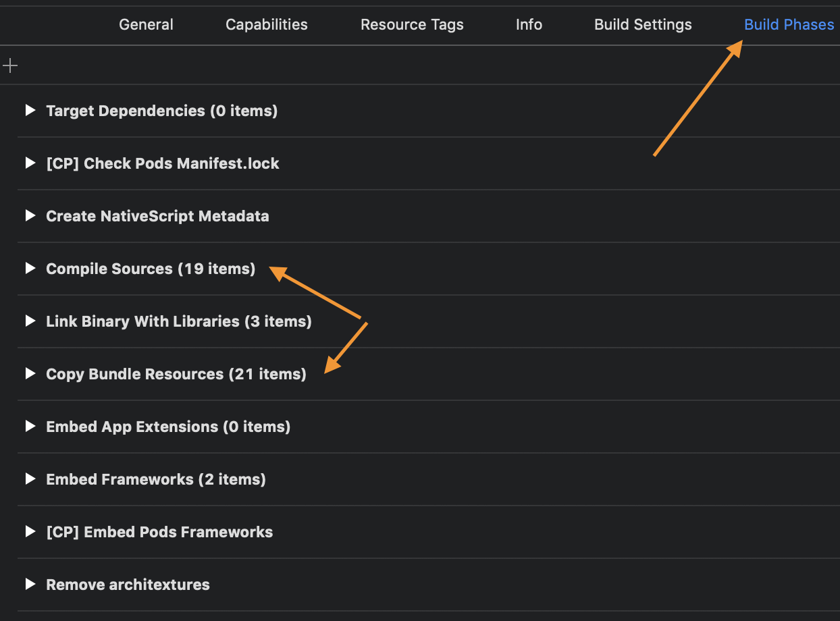Image resolution: width=840 pixels, height=621 pixels.
Task: Expand the Create NativeScript Metadata phase
Action: (x=30, y=216)
